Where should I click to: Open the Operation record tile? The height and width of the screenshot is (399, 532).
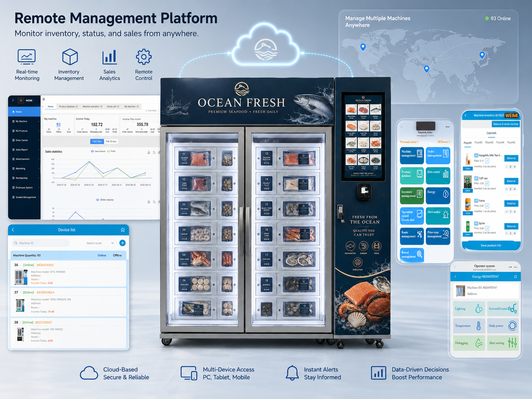click(412, 216)
